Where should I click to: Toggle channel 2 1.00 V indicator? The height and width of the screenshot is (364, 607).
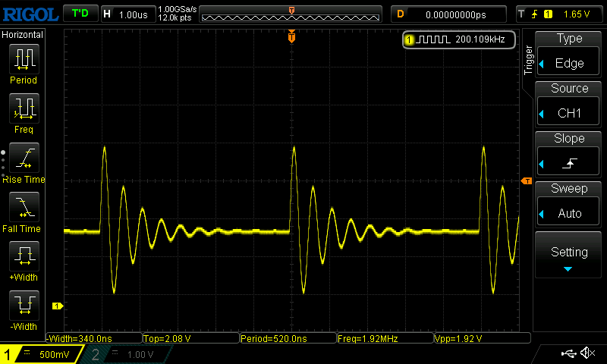click(126, 354)
